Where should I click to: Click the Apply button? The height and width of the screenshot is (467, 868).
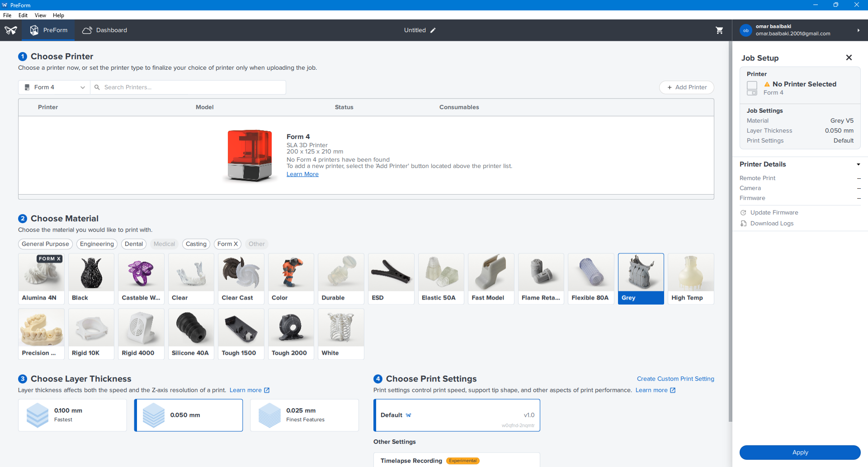(800, 453)
